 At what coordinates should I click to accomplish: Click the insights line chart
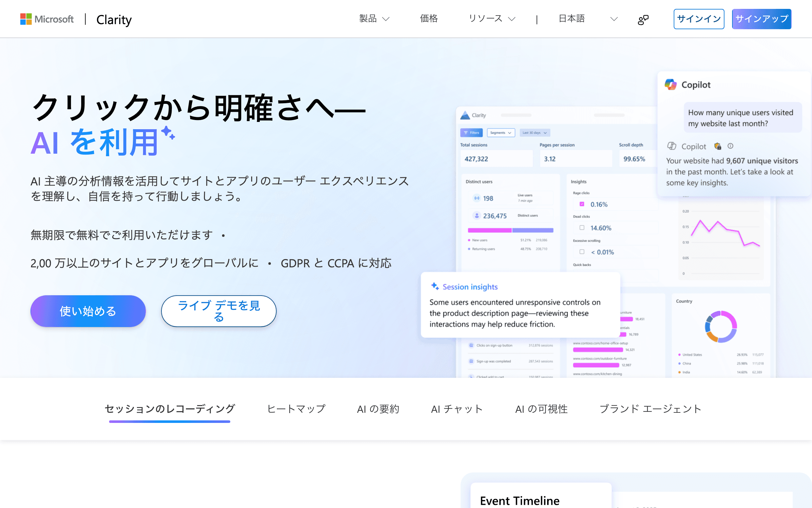[725, 233]
